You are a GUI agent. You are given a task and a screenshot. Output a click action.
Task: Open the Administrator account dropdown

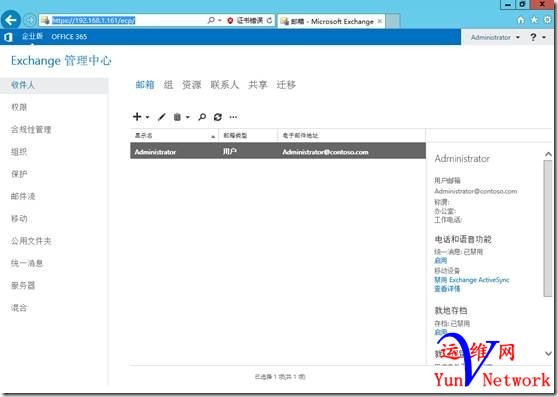pos(495,37)
